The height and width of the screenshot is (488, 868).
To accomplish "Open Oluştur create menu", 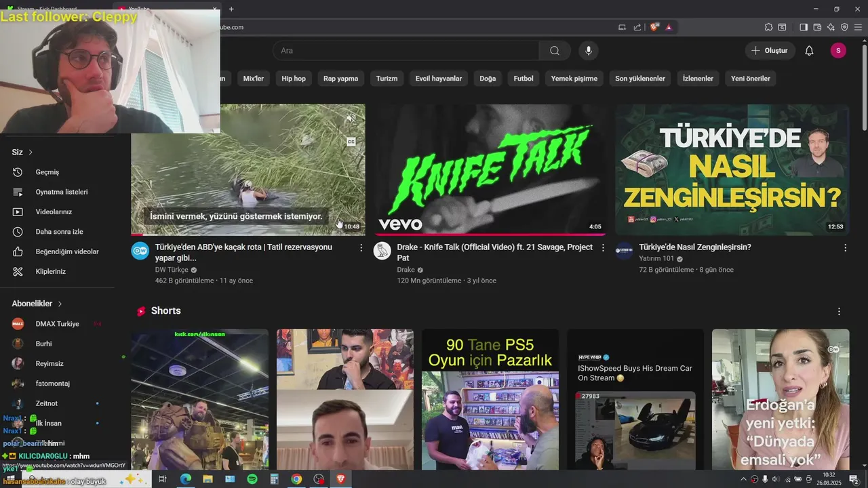I will point(770,51).
